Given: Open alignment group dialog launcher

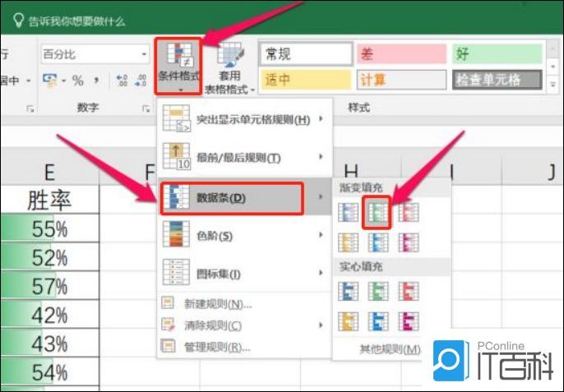Looking at the screenshot, I should click(30, 108).
